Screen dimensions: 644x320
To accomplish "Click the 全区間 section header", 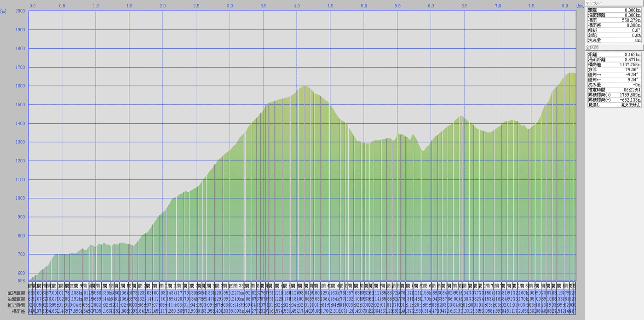I will (x=592, y=47).
